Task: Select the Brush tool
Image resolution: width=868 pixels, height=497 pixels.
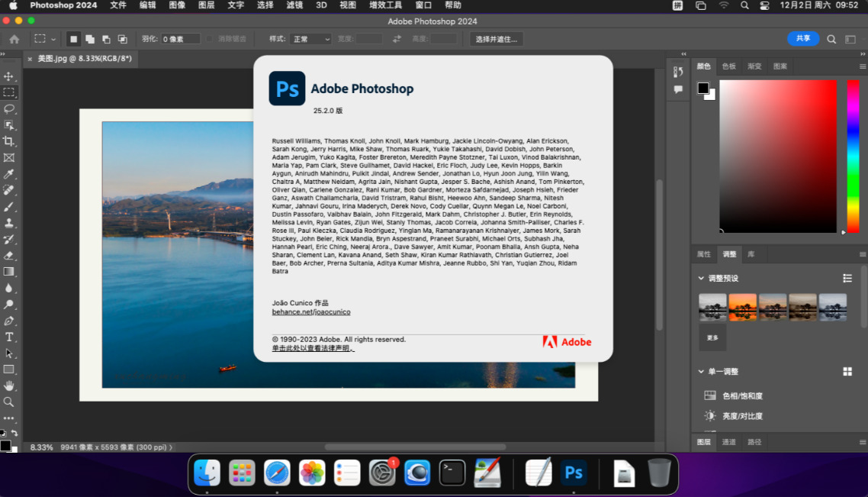Action: tap(9, 207)
